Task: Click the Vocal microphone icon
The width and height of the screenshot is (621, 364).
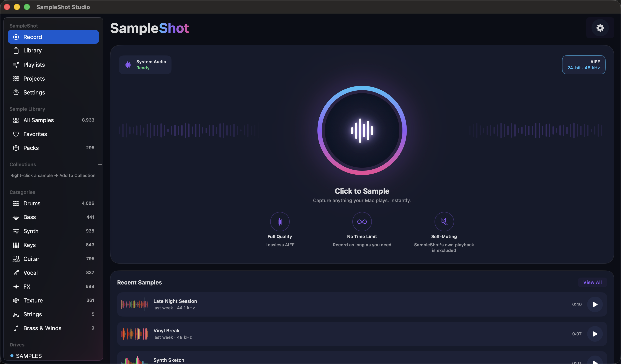Action: (16, 273)
